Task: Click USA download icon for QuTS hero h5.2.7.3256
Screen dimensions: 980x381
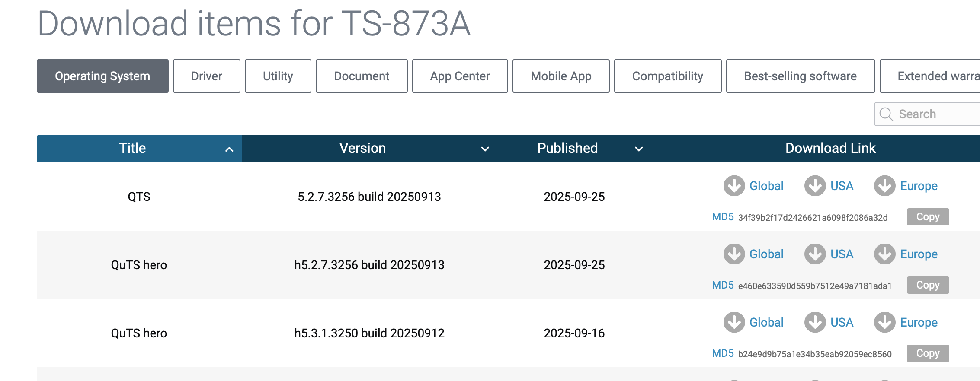Action: 815,254
